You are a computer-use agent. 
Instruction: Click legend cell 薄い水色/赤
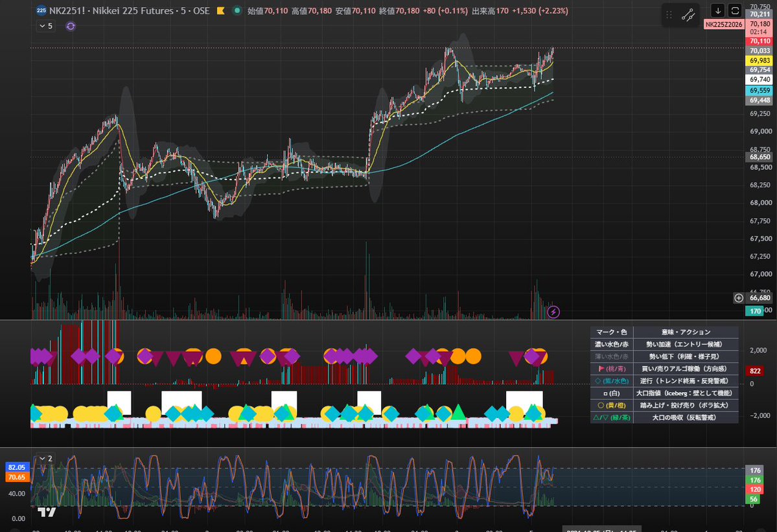point(612,356)
